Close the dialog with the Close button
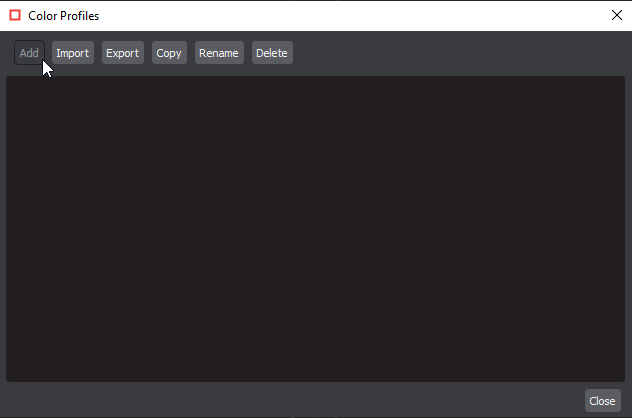Screen dimensions: 632x418 (602, 401)
